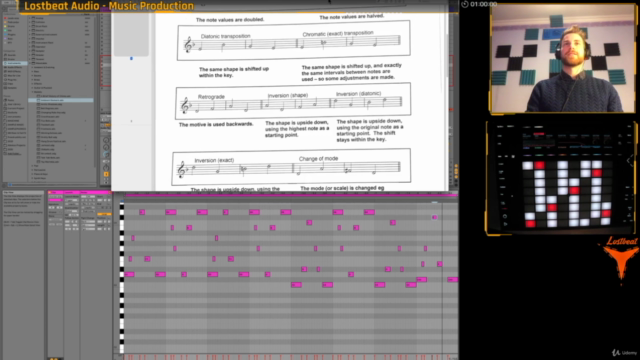Tap the red pad in tablet grid top row
The image size is (640, 360).
[540, 165]
